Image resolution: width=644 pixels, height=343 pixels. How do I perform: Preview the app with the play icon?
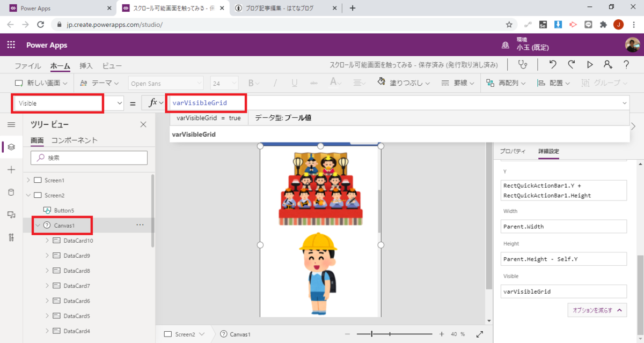tap(590, 65)
